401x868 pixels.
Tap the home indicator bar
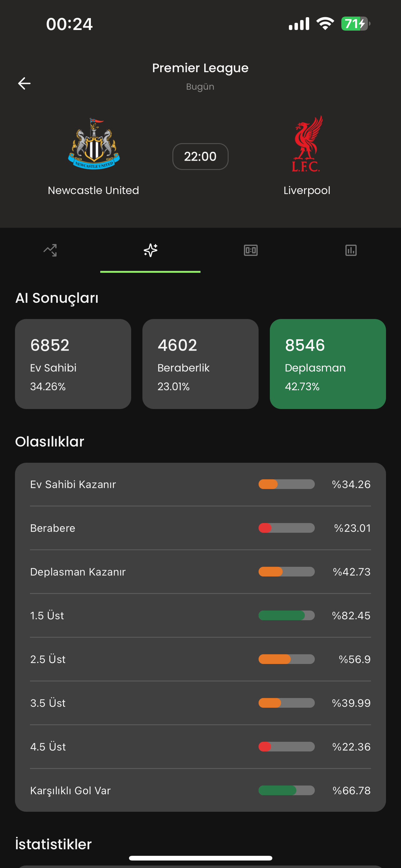tap(200, 858)
